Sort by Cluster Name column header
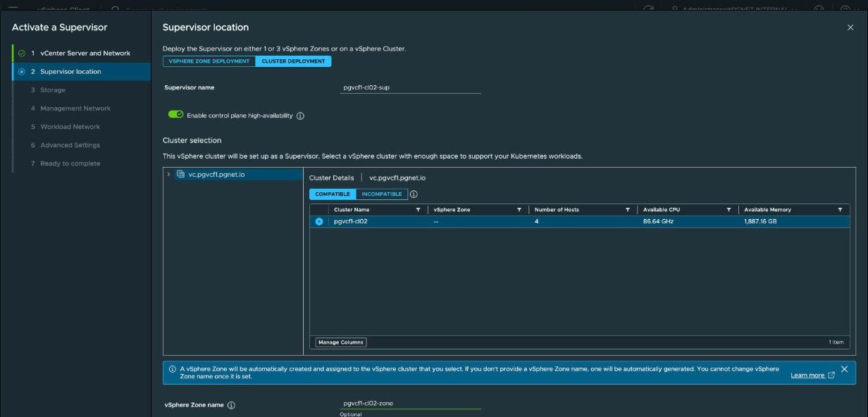This screenshot has width=868, height=417. click(352, 210)
